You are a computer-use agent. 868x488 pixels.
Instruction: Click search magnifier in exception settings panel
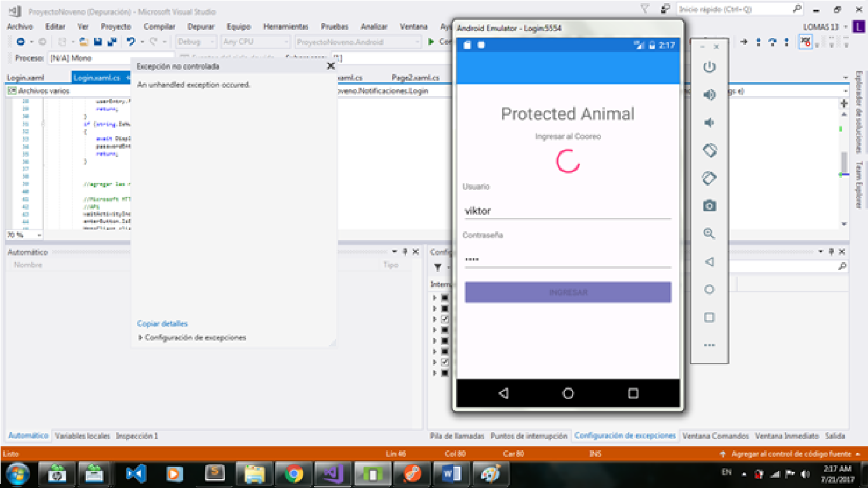(x=843, y=267)
